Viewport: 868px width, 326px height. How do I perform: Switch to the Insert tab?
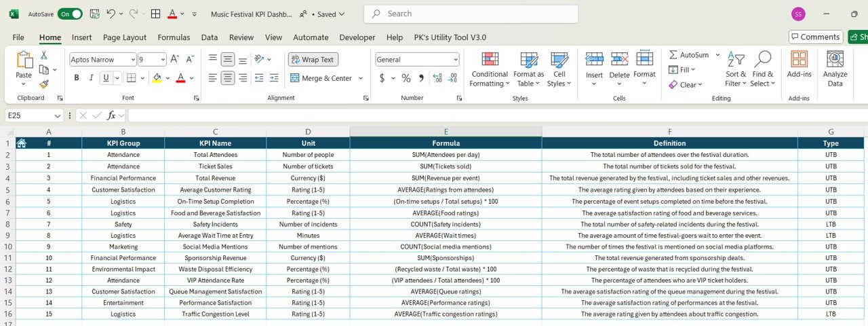tap(82, 37)
